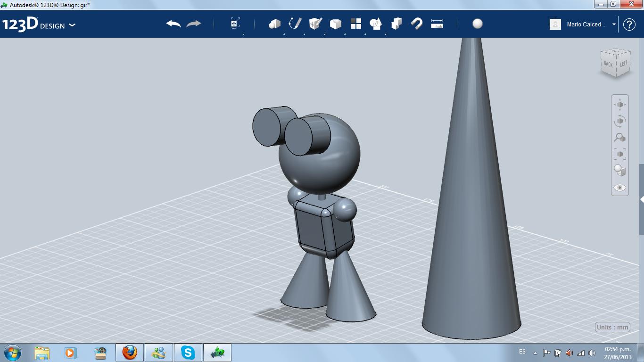Click the BACK face of the view cube
Viewport: 644px width, 362px height.
608,64
